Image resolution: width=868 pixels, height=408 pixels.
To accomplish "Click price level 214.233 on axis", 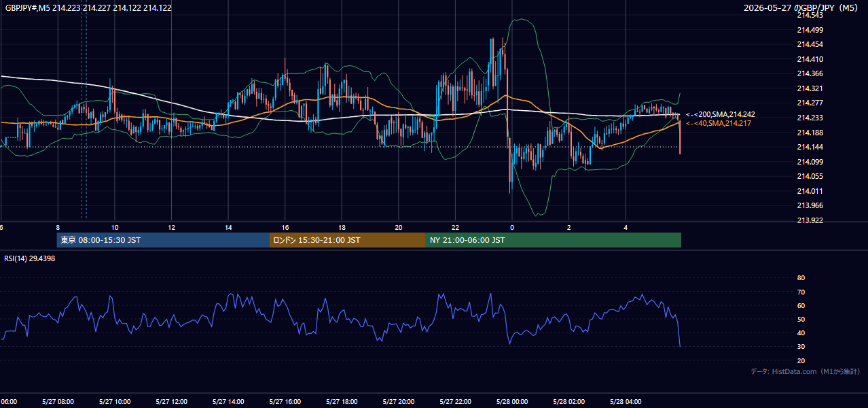I will [x=810, y=118].
